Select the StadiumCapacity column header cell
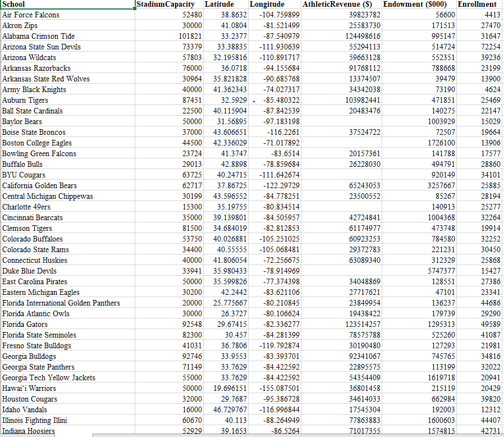 (169, 4)
